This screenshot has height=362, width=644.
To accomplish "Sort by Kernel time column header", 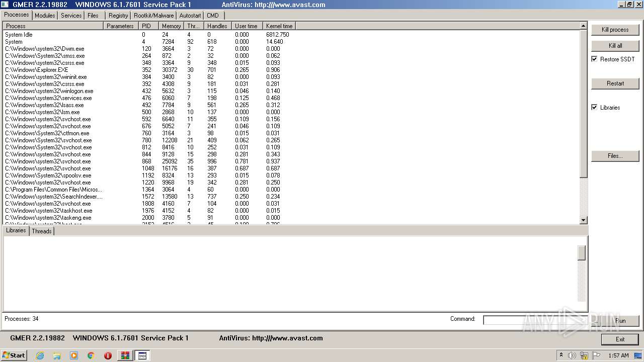I will coord(279,26).
